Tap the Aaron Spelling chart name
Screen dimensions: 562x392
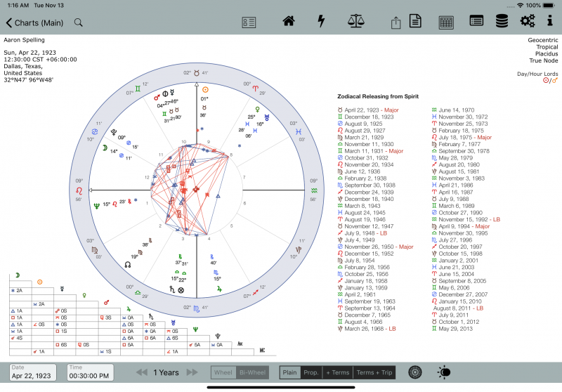point(25,40)
